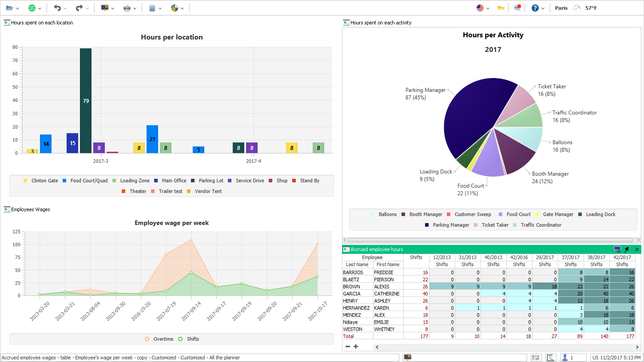Viewport: 644px width, 362px height.
Task: Select the 'Hours spent on each location' panel title
Action: point(42,23)
